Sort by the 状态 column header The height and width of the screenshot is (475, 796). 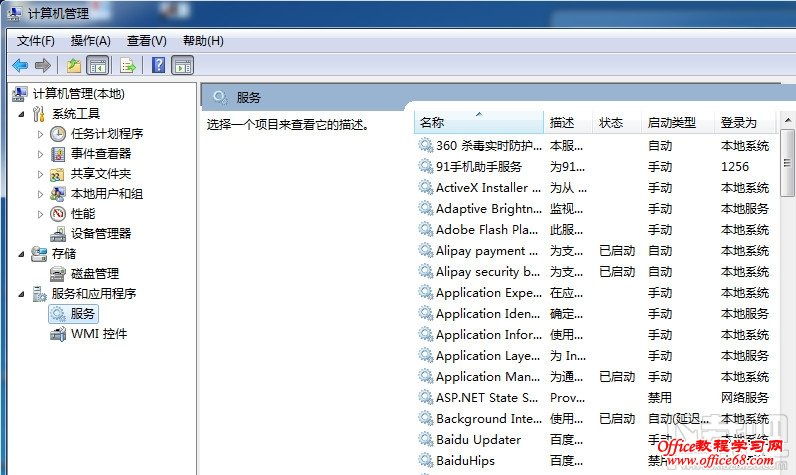click(617, 122)
